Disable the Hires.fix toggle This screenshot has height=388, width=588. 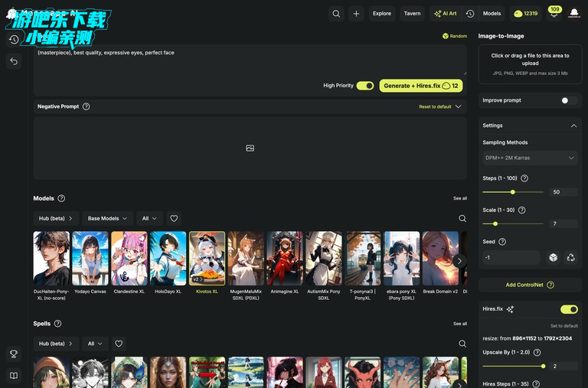(569, 309)
